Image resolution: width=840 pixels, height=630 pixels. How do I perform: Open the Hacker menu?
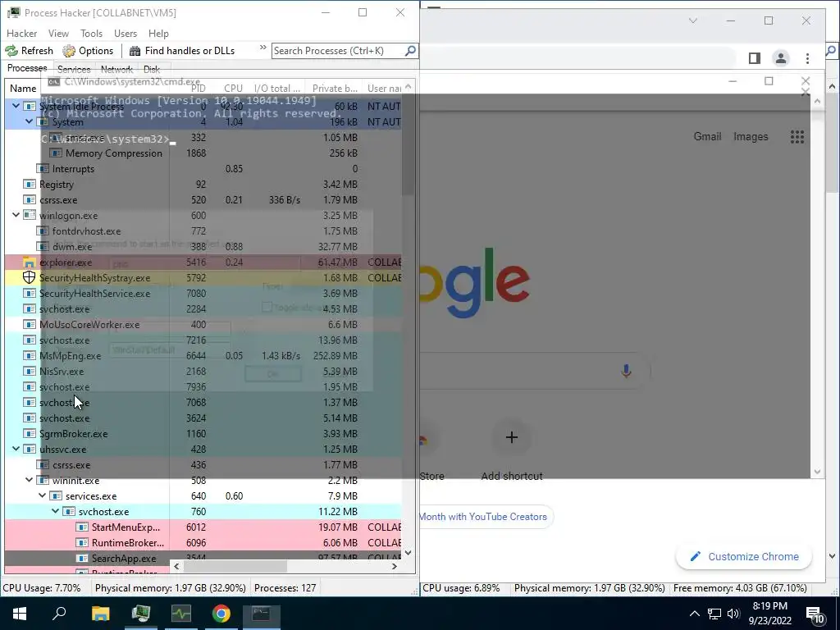[21, 33]
